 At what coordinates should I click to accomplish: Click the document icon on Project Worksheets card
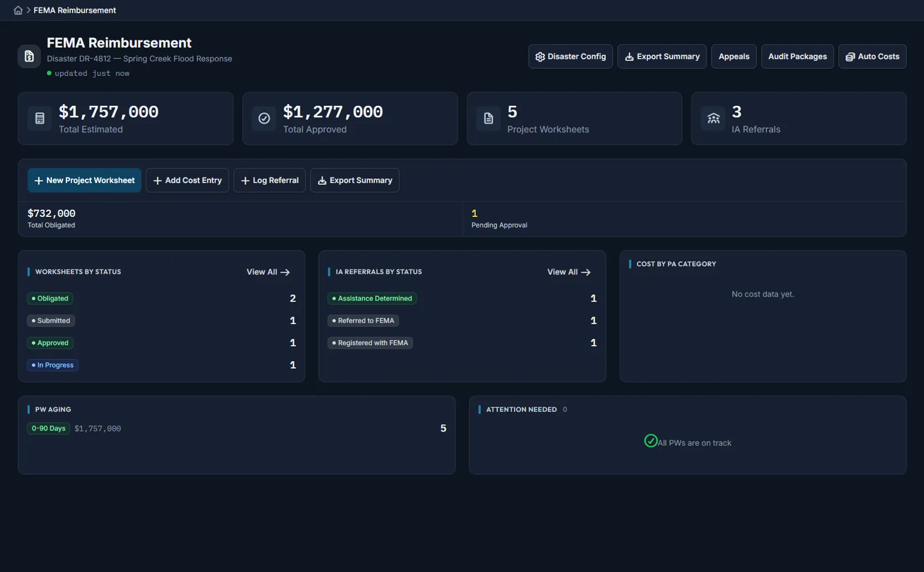click(489, 118)
